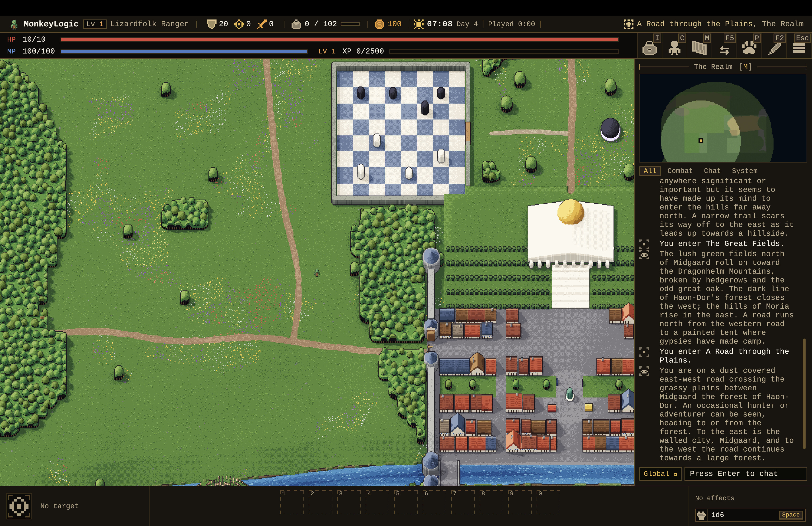Click the XP 0/2500 progress bar
Viewport: 812px width, 526px height.
point(504,52)
